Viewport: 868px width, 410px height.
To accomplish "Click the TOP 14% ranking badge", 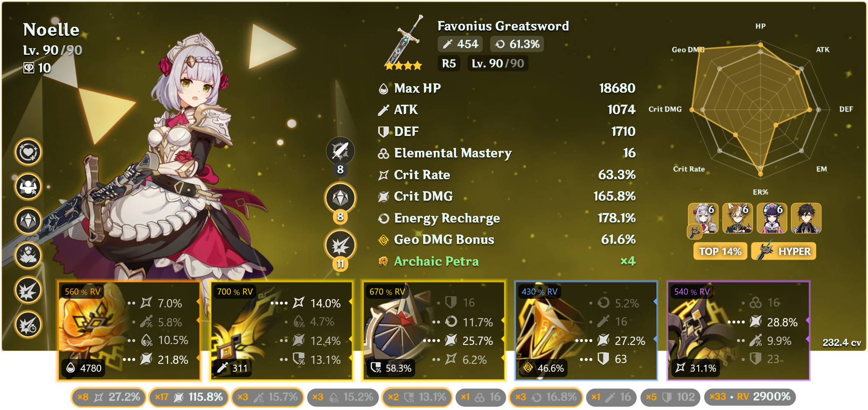I will pyautogui.click(x=720, y=251).
